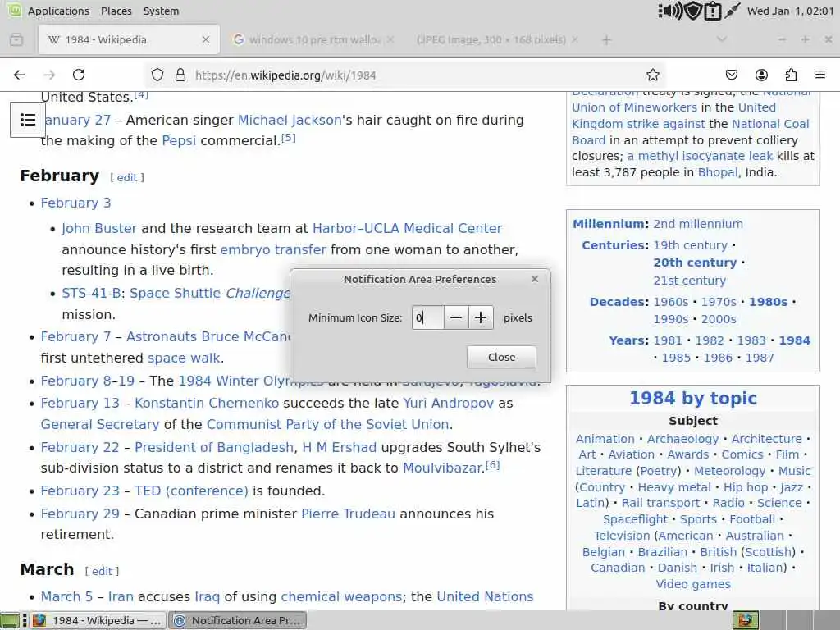Toggle Wikipedia table of contents button

tap(28, 120)
